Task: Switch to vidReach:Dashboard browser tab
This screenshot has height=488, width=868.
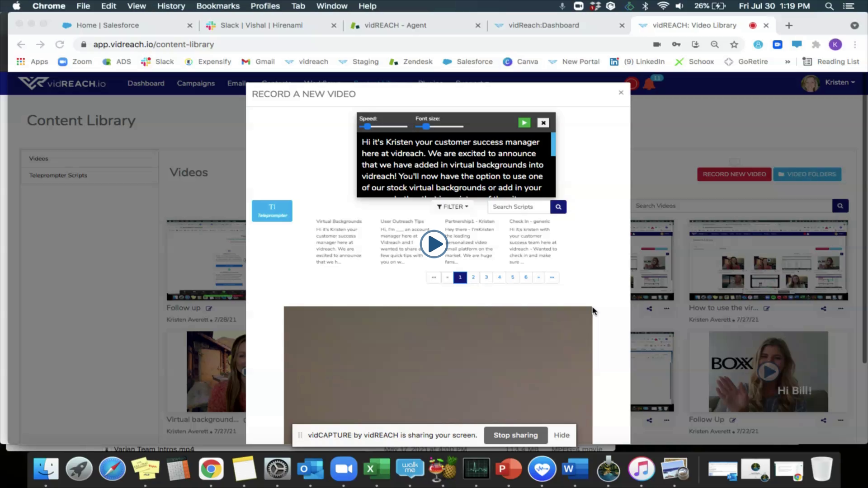Action: pos(543,25)
